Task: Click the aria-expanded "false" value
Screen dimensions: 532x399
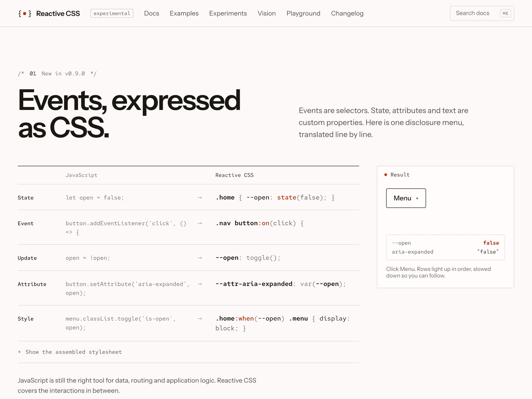Action: [x=488, y=252]
